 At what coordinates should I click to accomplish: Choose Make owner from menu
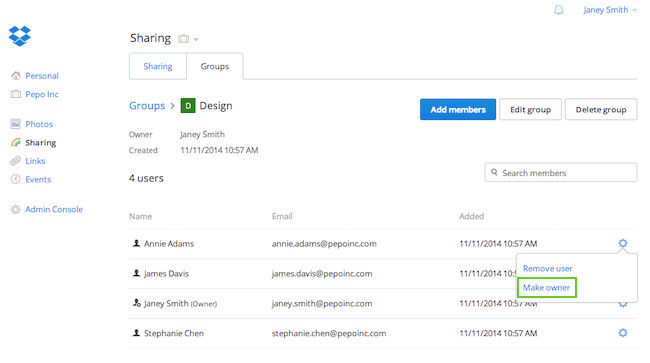point(546,288)
